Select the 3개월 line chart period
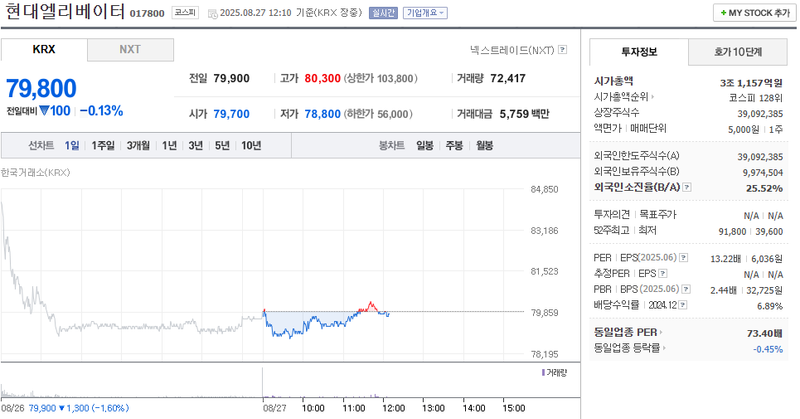Viewport: 800px width, 419px height. click(x=138, y=145)
